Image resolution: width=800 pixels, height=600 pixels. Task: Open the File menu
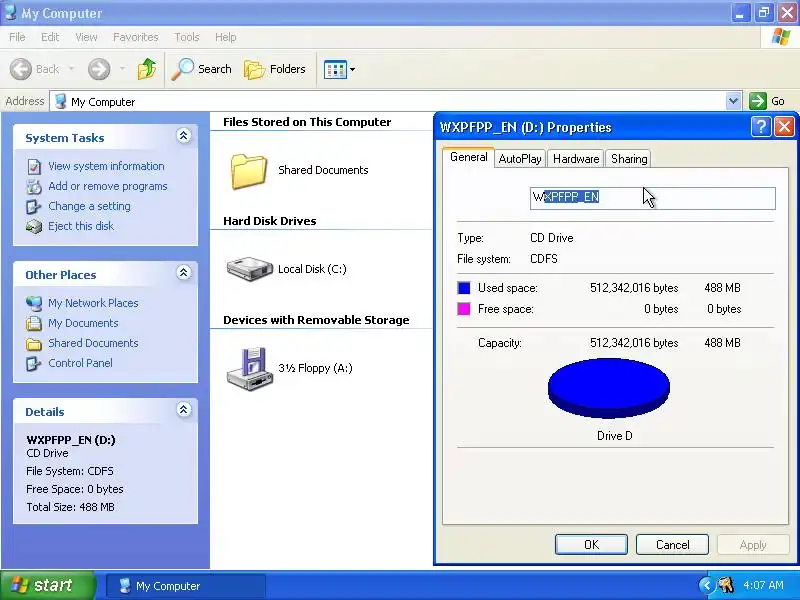pos(17,37)
